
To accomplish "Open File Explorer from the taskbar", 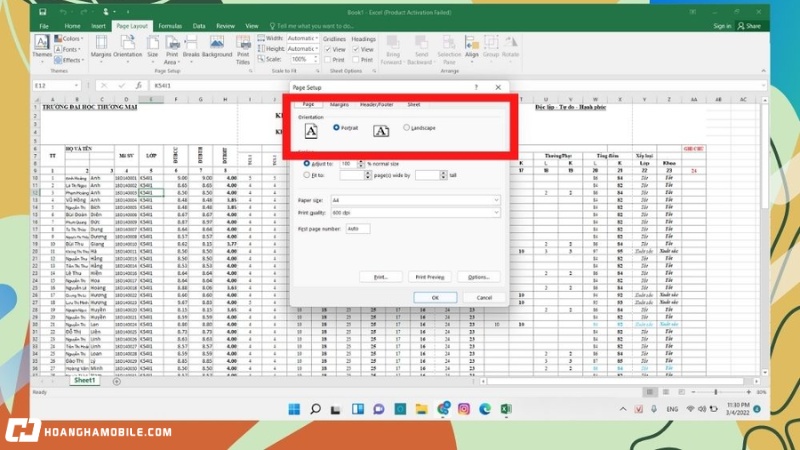I will pos(421,409).
